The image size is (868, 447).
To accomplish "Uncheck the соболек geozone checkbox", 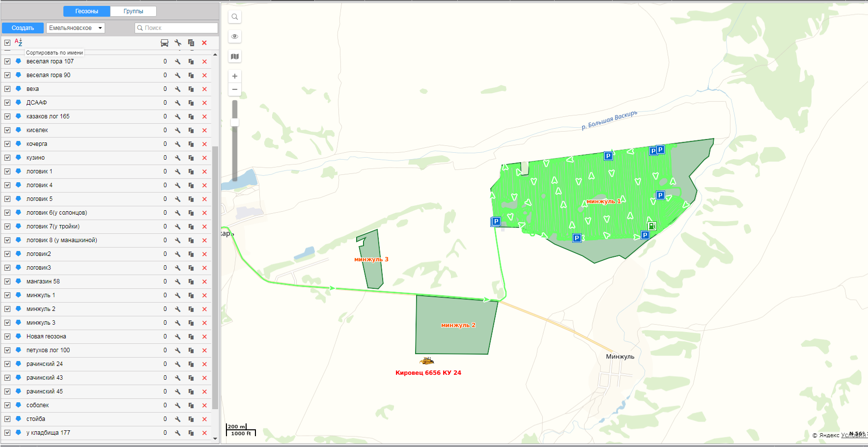I will click(7, 405).
